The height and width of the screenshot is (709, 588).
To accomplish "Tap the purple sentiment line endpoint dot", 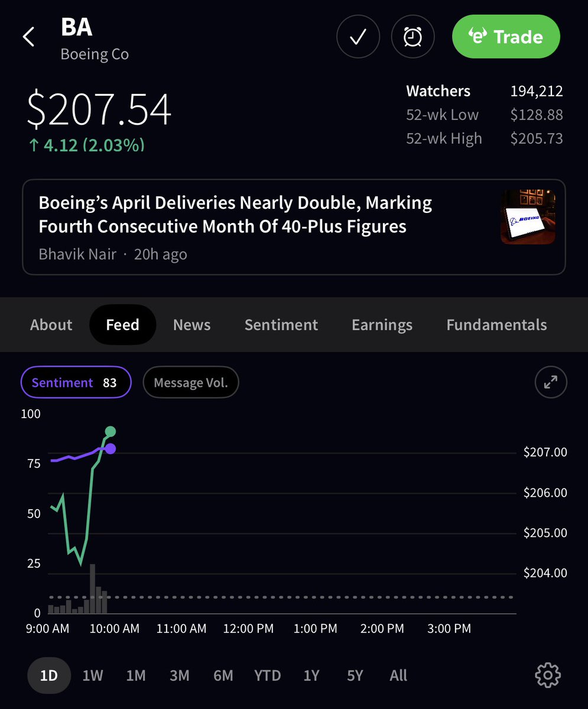I will pos(111,449).
